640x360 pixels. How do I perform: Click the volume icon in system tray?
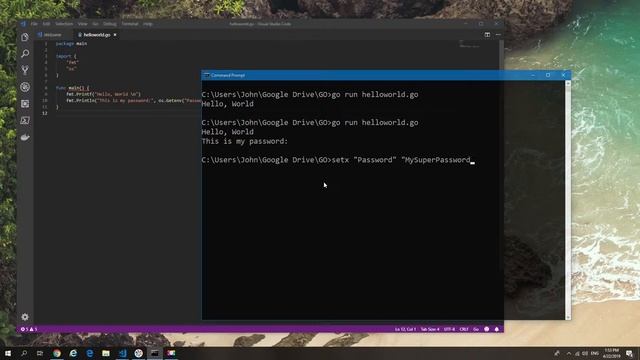[585, 353]
